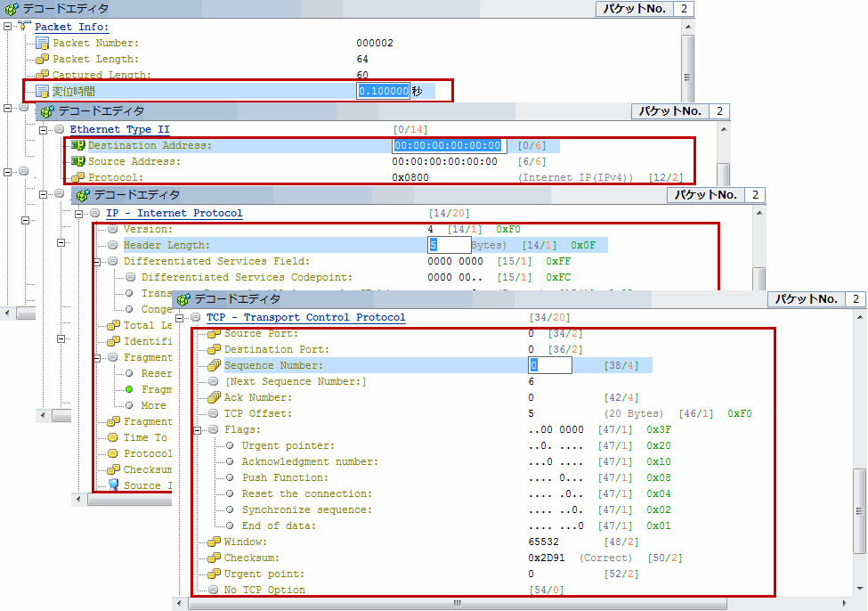Click the Header Length row icon

pos(113,245)
